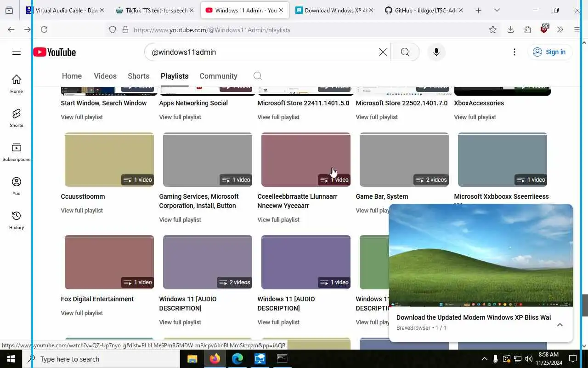This screenshot has height=368, width=588.
Task: Open Home in the left sidebar
Action: point(17,84)
